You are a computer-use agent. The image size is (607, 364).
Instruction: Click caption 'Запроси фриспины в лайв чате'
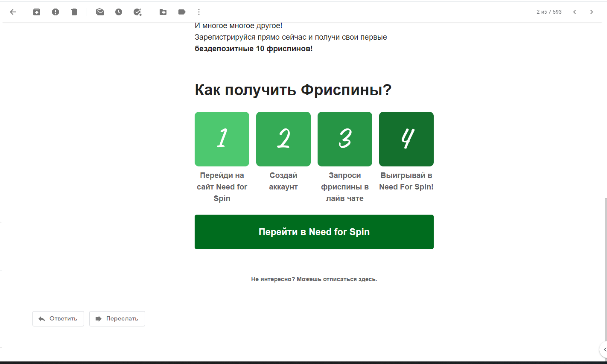click(x=345, y=187)
